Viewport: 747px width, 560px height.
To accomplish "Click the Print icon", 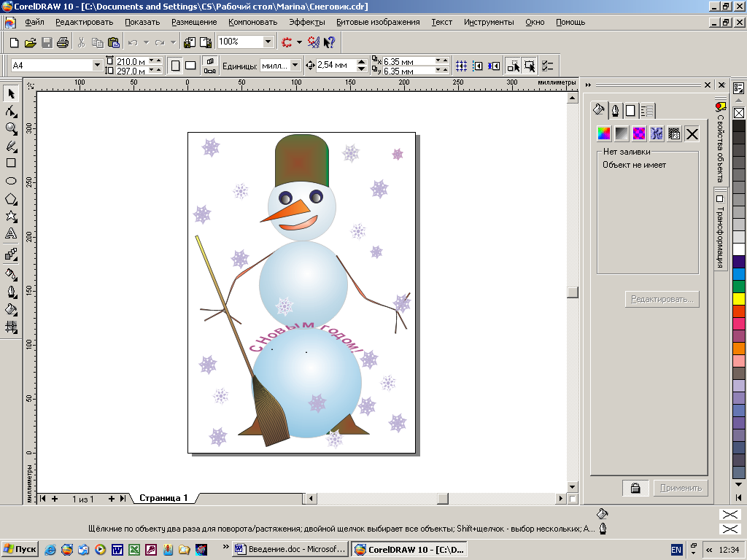I will pyautogui.click(x=63, y=42).
